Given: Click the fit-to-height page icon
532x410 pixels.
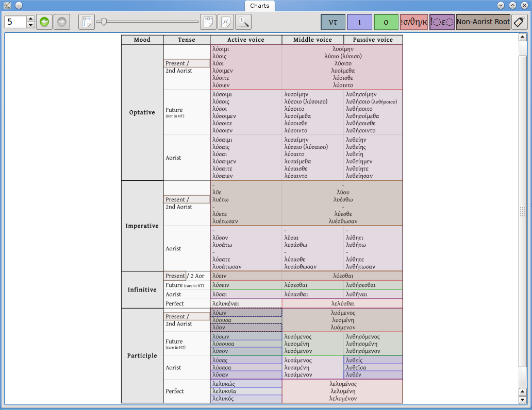Looking at the screenshot, I should (87, 22).
